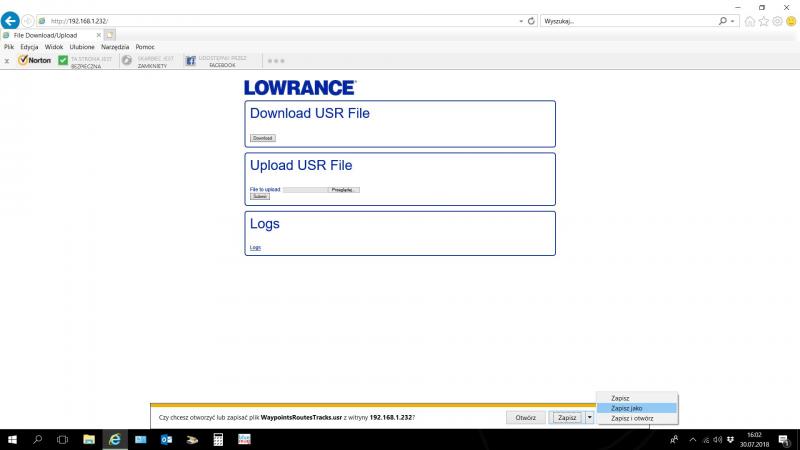Click the Facebook share toolbar icon
The image size is (800, 450).
[x=190, y=60]
